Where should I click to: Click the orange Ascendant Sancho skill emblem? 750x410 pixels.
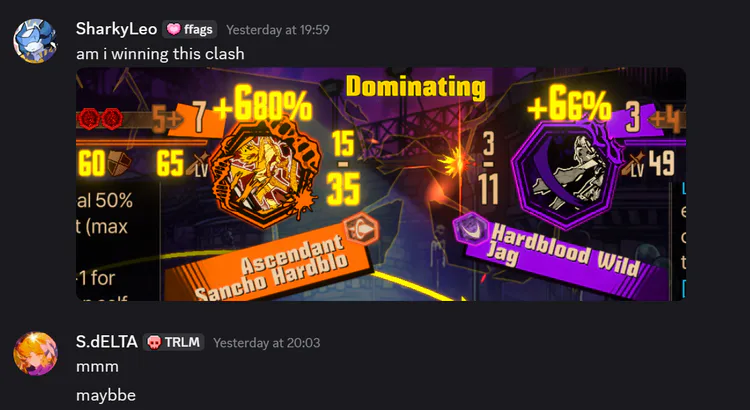[x=265, y=172]
